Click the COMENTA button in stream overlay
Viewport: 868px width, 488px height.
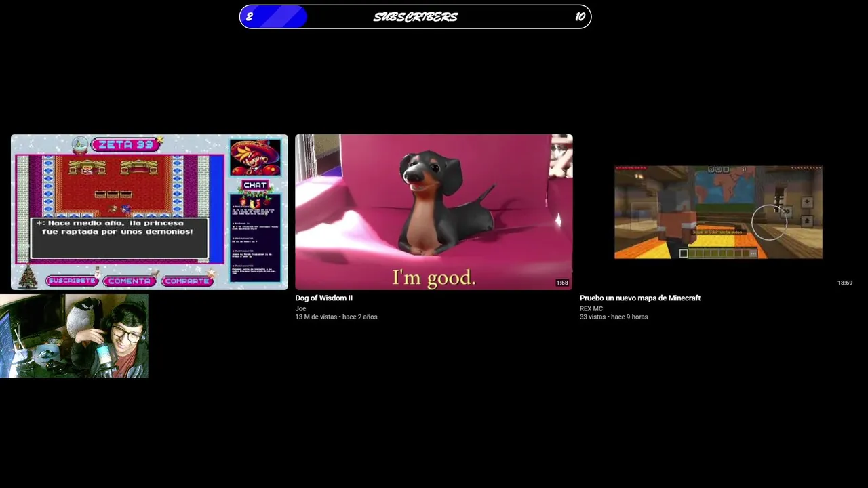(x=130, y=281)
